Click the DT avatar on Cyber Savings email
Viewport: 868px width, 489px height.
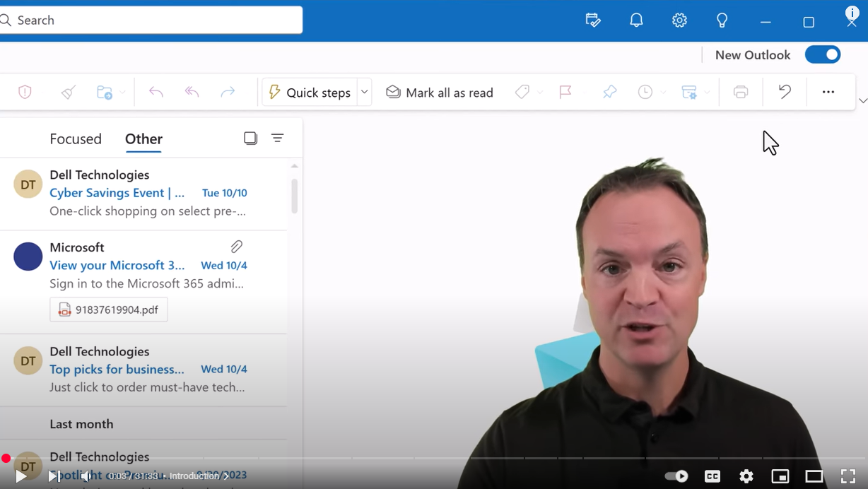tap(28, 184)
